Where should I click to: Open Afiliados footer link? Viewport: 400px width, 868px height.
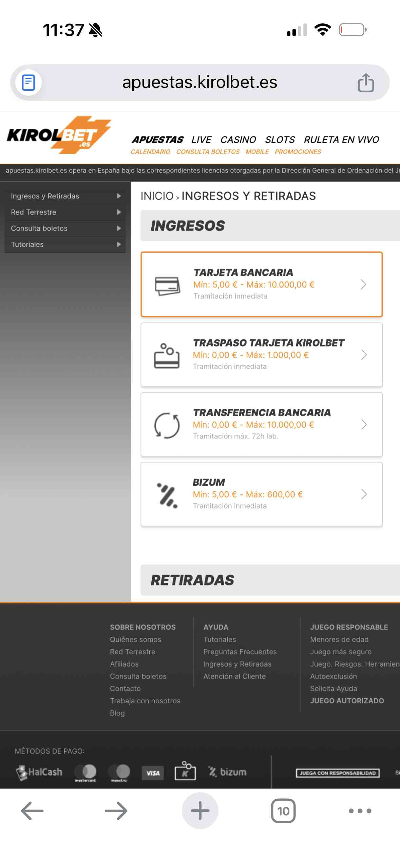pos(124,664)
